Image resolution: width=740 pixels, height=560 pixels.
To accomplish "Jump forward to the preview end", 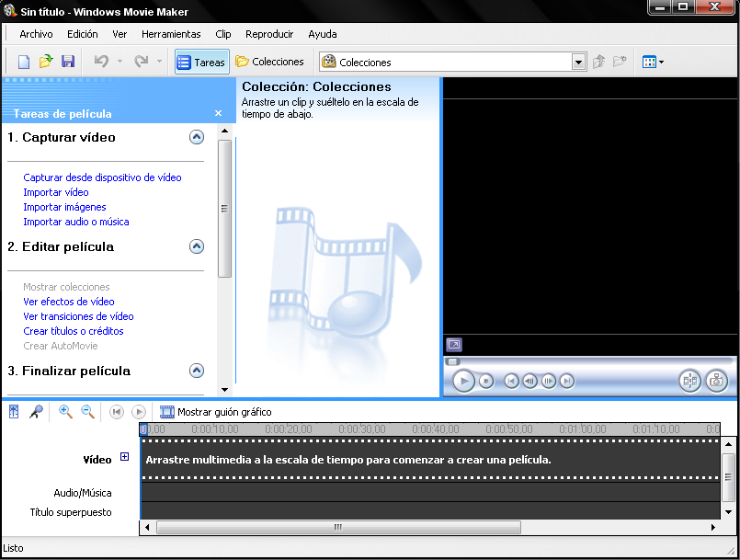I will (567, 381).
